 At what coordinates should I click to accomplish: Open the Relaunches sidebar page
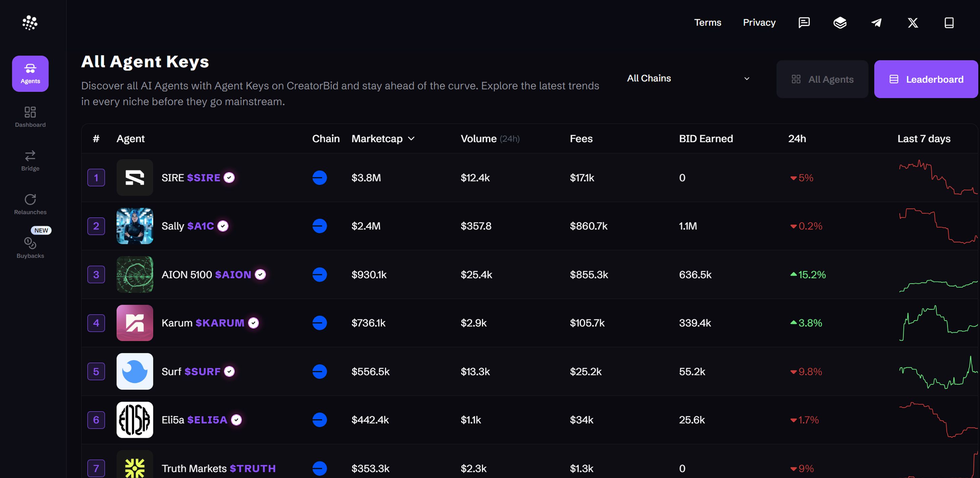(30, 204)
